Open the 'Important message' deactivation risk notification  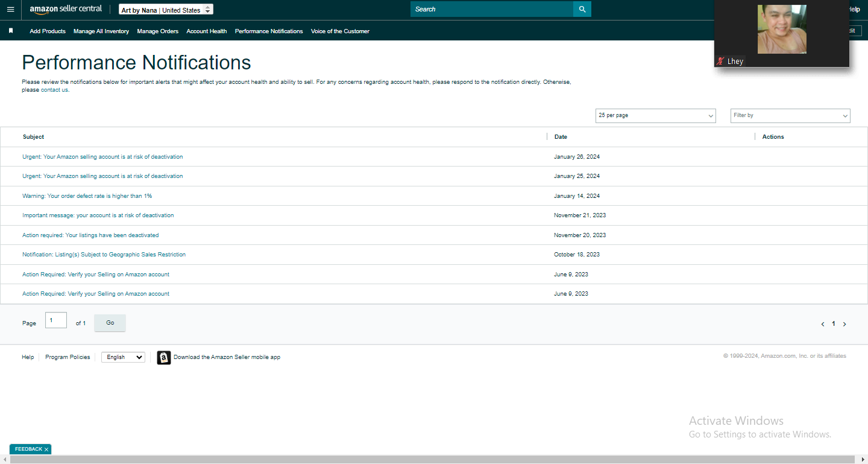click(98, 215)
